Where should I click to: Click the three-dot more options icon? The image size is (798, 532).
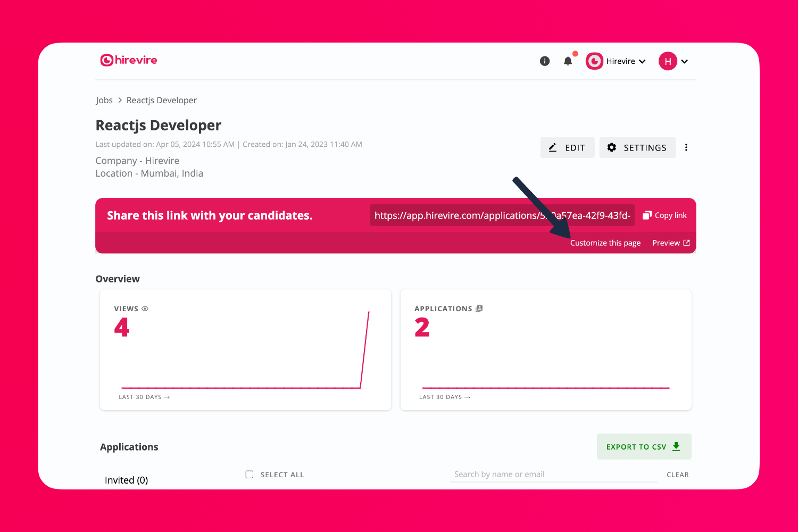[x=686, y=147]
